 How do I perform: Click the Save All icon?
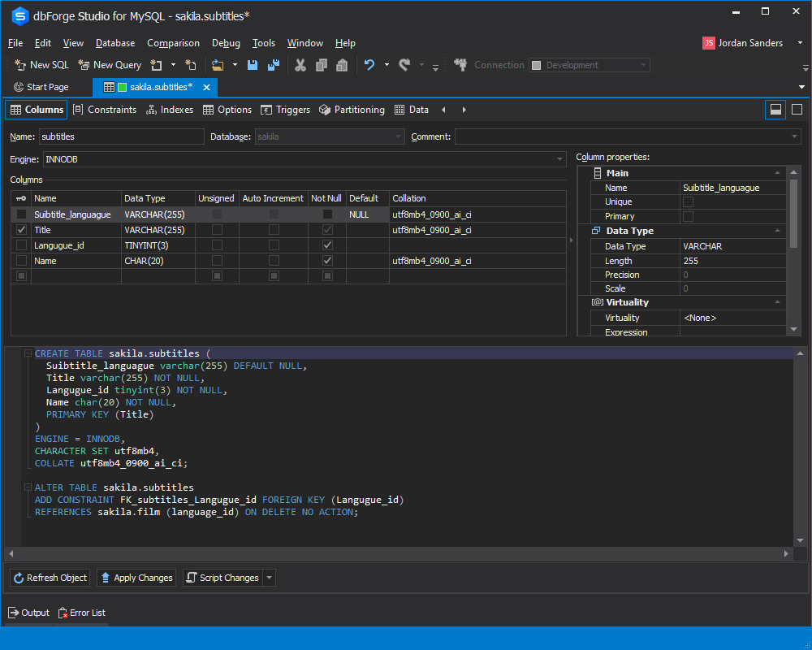[274, 65]
